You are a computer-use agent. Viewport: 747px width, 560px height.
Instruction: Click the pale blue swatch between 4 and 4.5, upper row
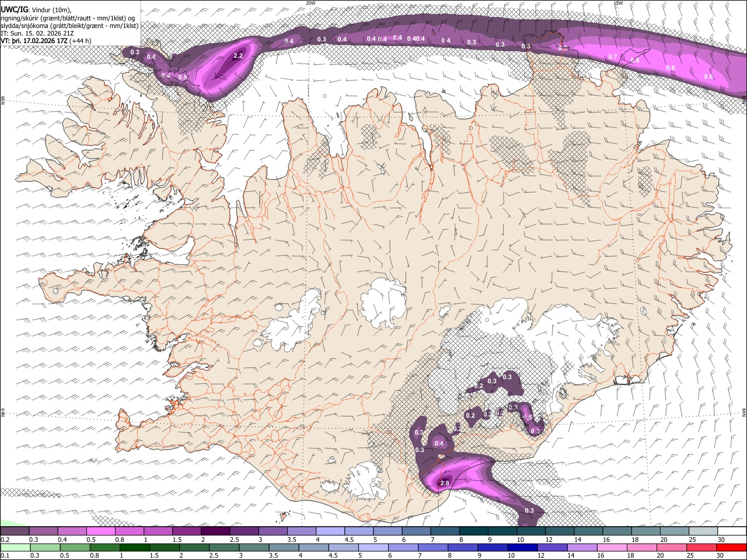pyautogui.click(x=330, y=531)
